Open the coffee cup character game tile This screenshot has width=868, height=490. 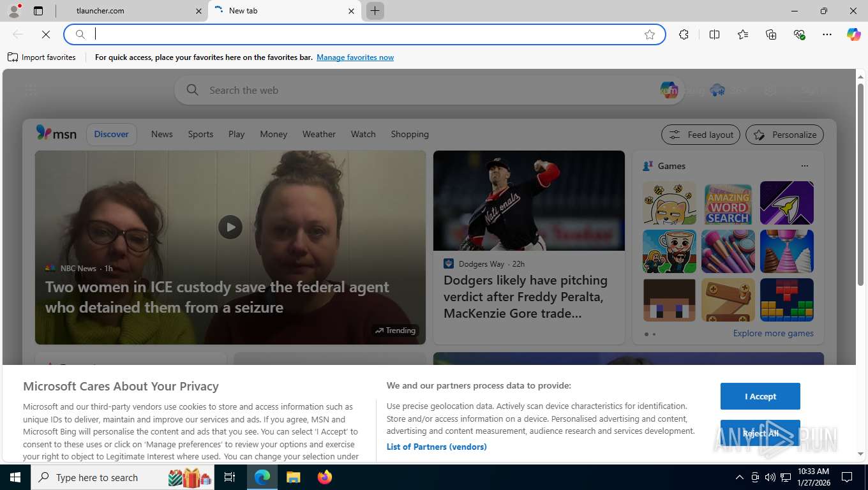pos(670,251)
